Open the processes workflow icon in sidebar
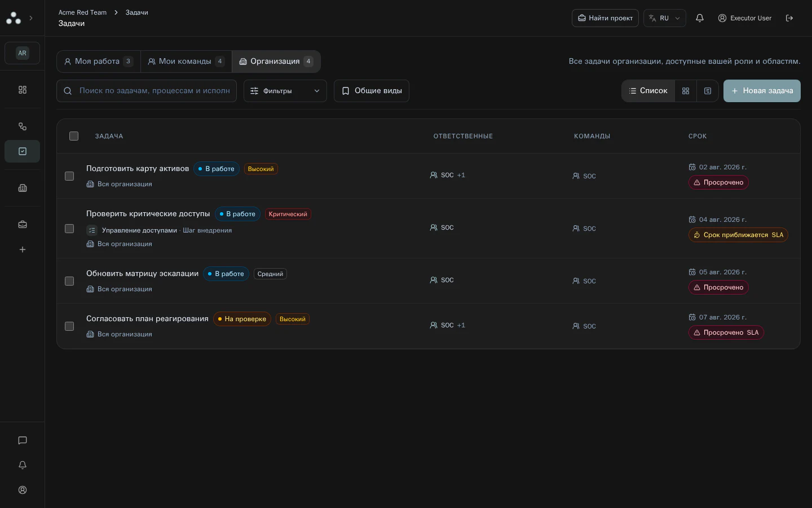Screen dimensions: 812x508 point(23,126)
